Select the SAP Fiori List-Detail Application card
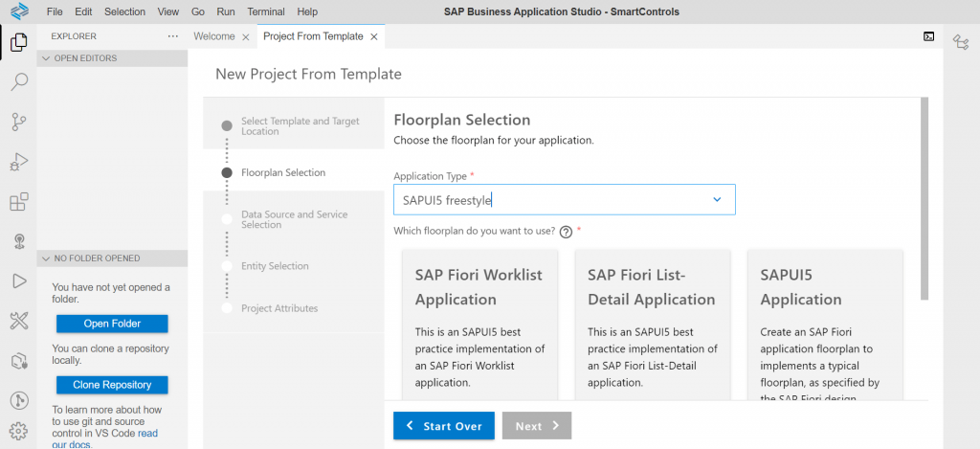Viewport: 980px width, 449px height. 653,324
